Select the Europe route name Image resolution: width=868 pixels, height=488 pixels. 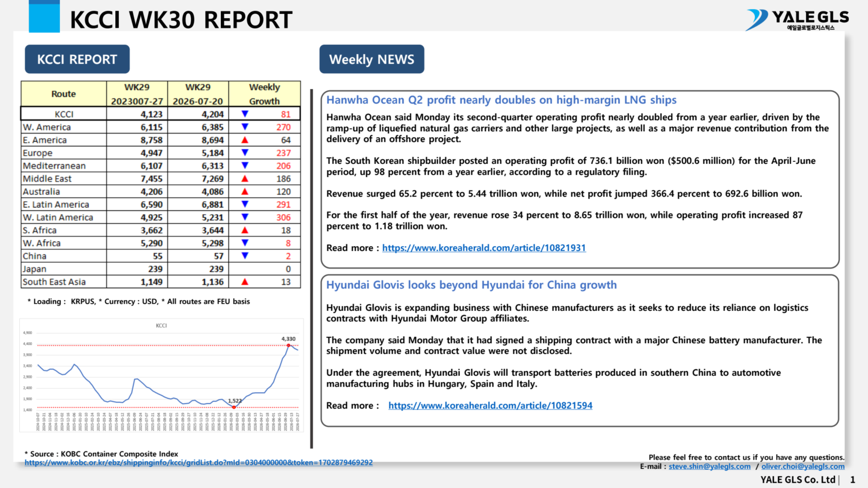[37, 153]
